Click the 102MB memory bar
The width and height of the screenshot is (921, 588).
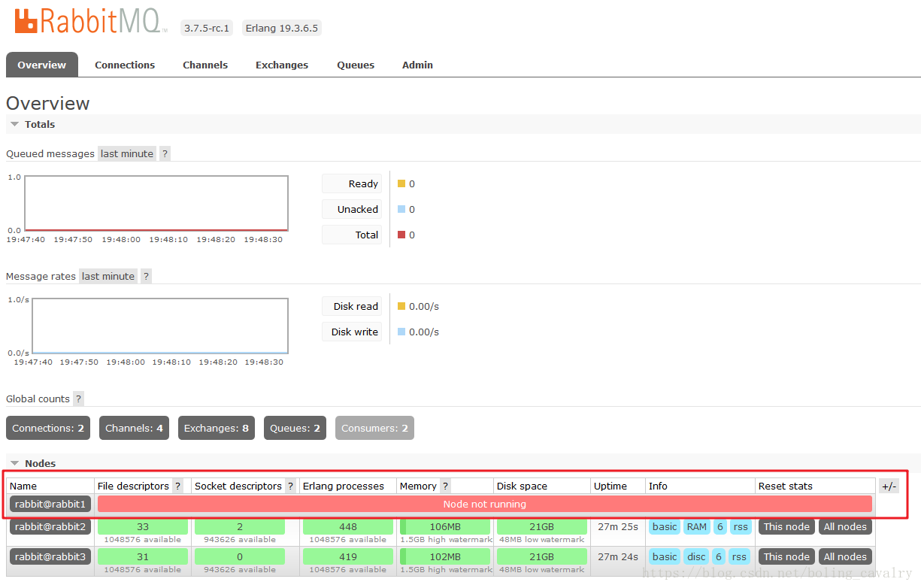click(x=445, y=556)
